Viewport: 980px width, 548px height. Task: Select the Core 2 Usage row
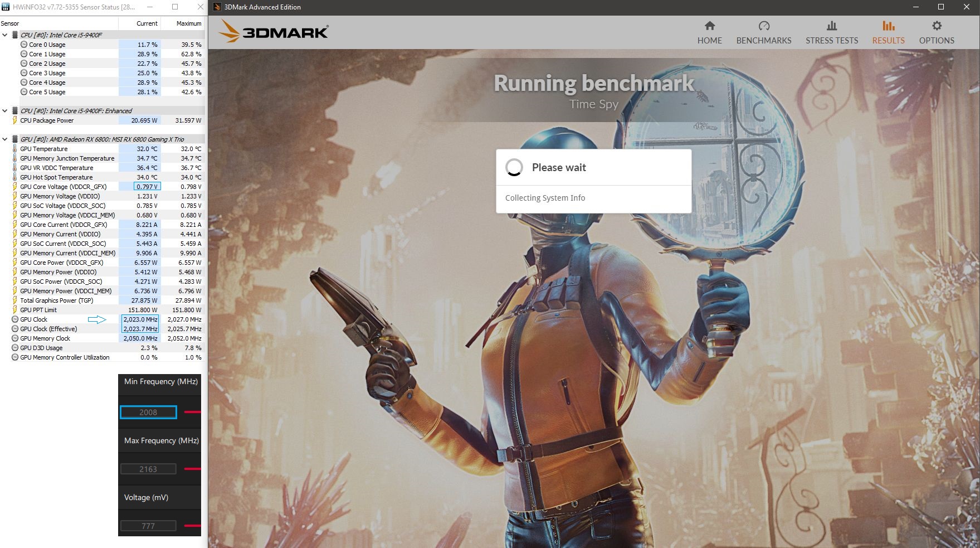click(x=103, y=64)
